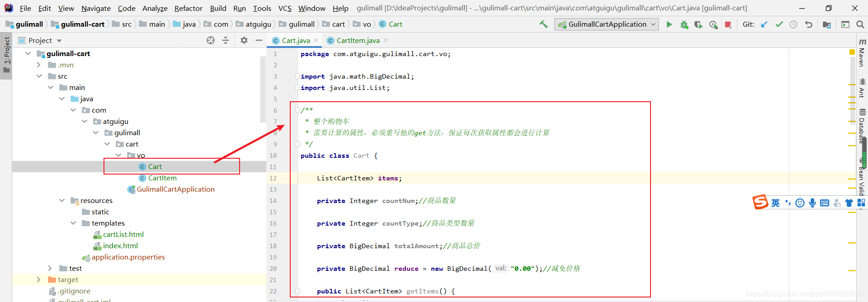
Task: Collapse the atguigu package
Action: click(x=85, y=121)
